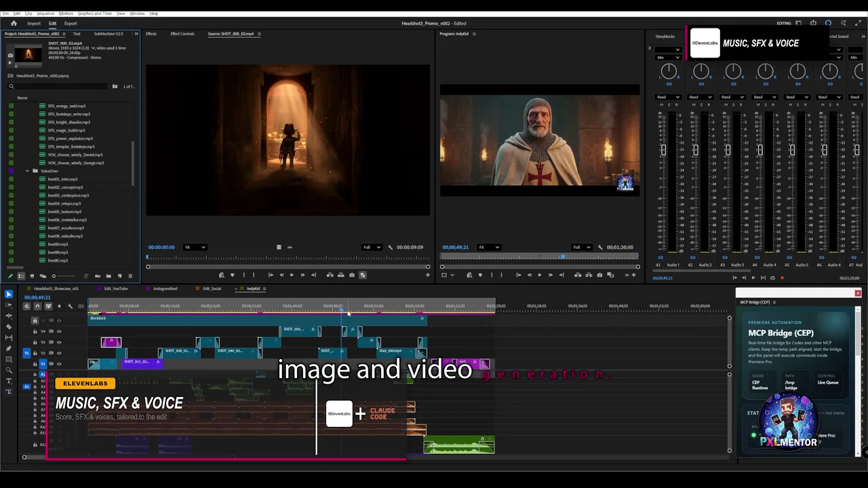Click the trash icon in Project panel
Screen dimensions: 868x488
coord(130,276)
